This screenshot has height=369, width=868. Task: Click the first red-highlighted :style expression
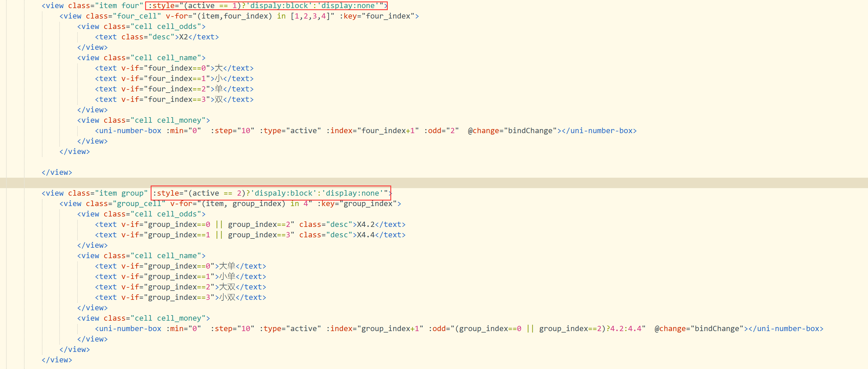[x=266, y=5]
